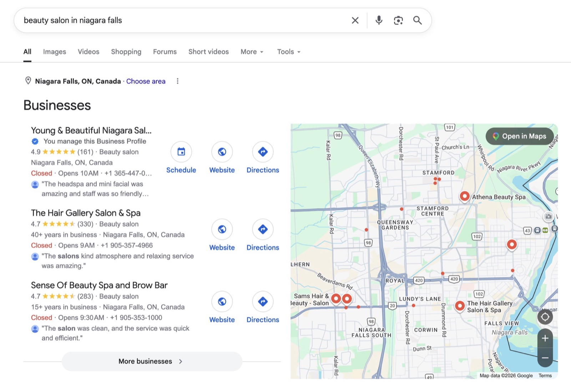Switch to the Forums tab

pyautogui.click(x=165, y=52)
